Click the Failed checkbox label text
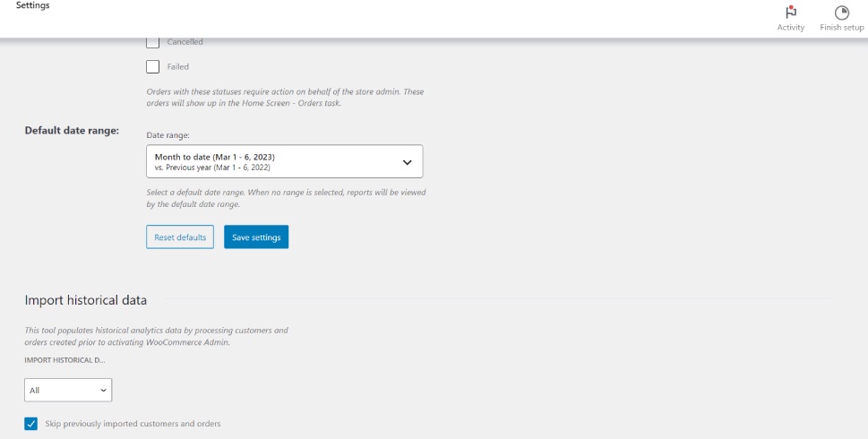The height and width of the screenshot is (439, 868). point(178,67)
